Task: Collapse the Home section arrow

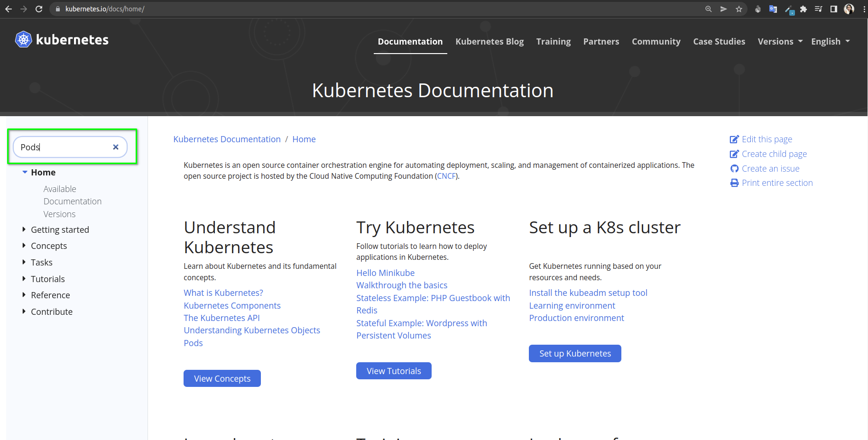Action: click(25, 172)
